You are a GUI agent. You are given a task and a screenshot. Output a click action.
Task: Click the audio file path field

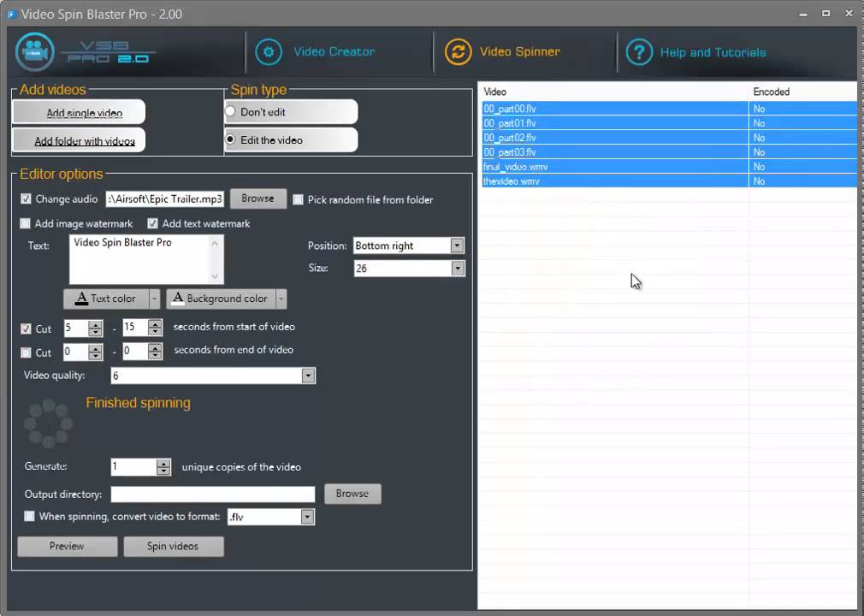click(165, 198)
